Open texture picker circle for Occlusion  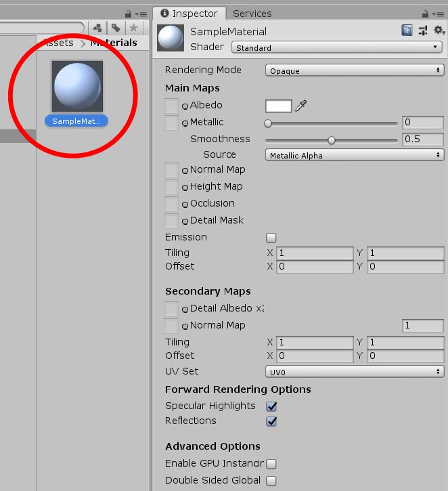click(185, 205)
